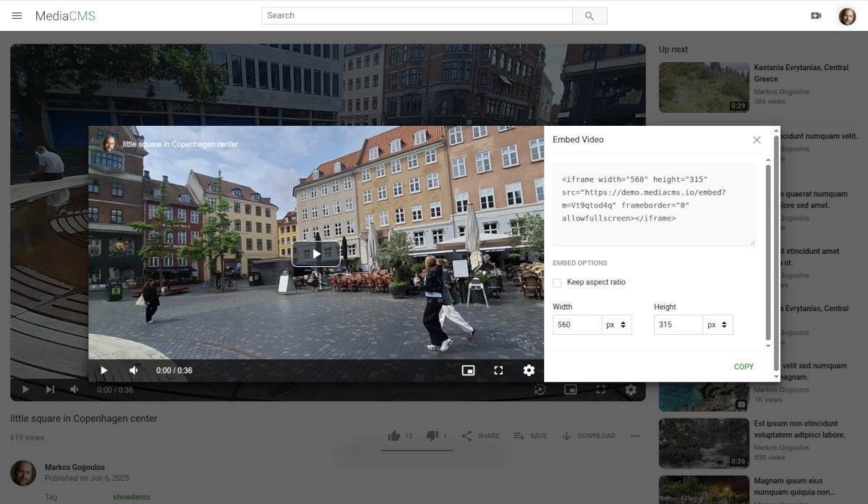The height and width of the screenshot is (504, 868).
Task: Click the MediaCMS hamburger menu icon
Action: pyautogui.click(x=17, y=15)
